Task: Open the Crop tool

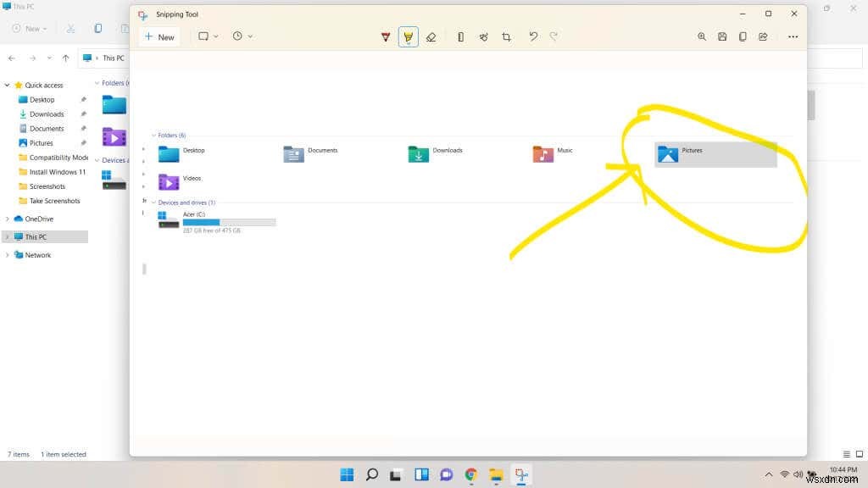Action: (506, 36)
